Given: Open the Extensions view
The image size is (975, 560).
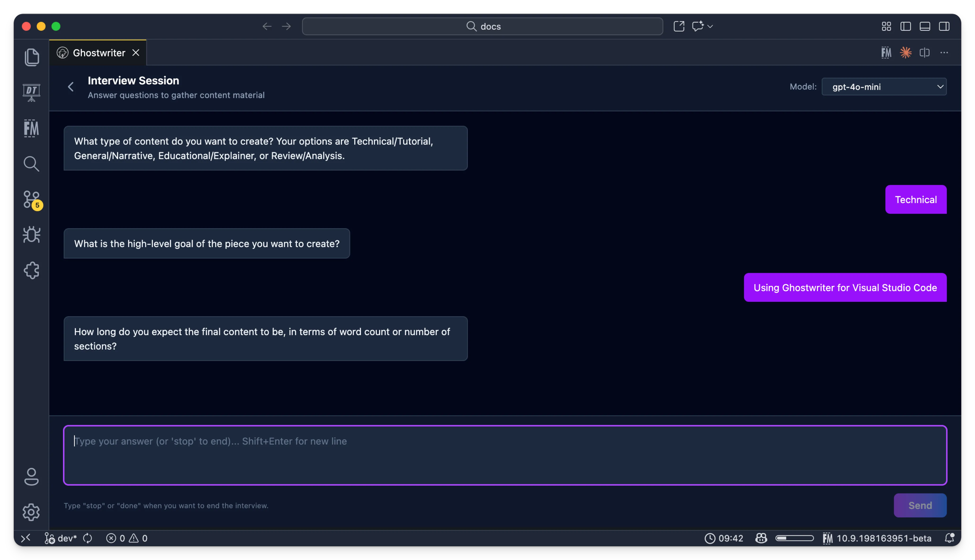Looking at the screenshot, I should coord(32,270).
